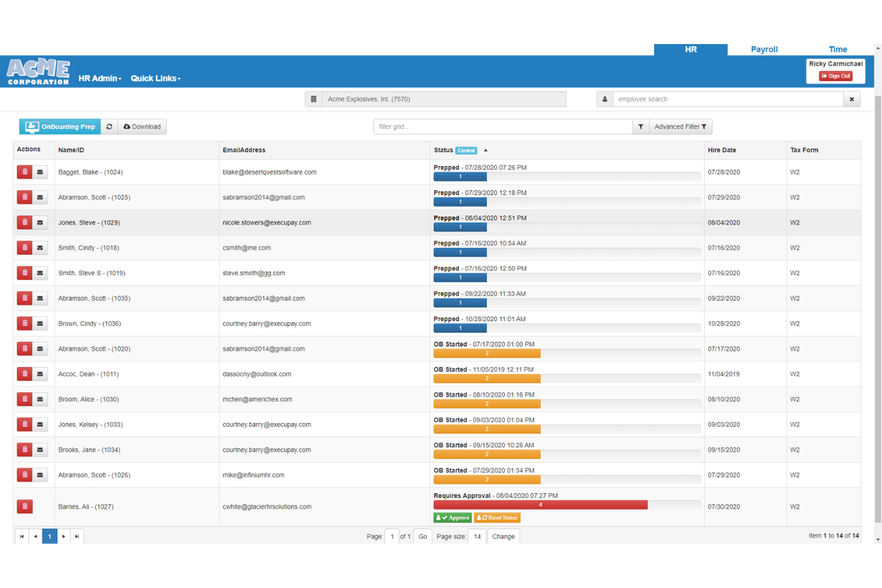Click the employee person icon beside search
This screenshot has height=588, width=882.
tap(605, 99)
